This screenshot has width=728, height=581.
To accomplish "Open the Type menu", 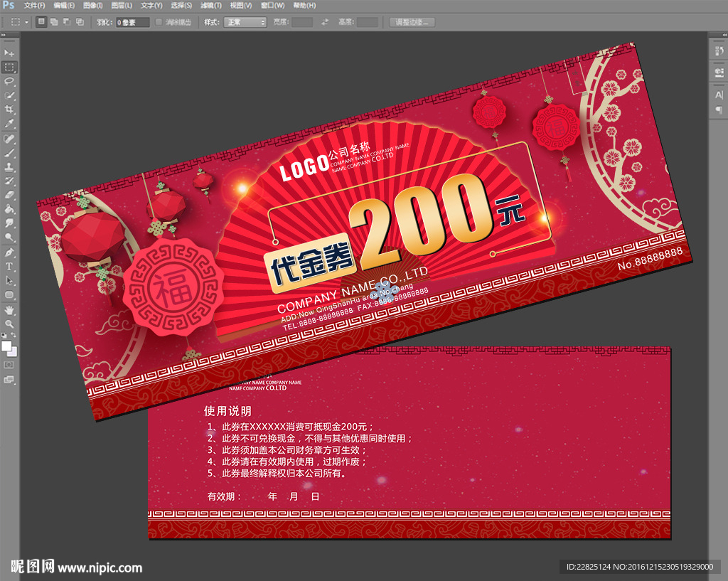I will click(151, 6).
